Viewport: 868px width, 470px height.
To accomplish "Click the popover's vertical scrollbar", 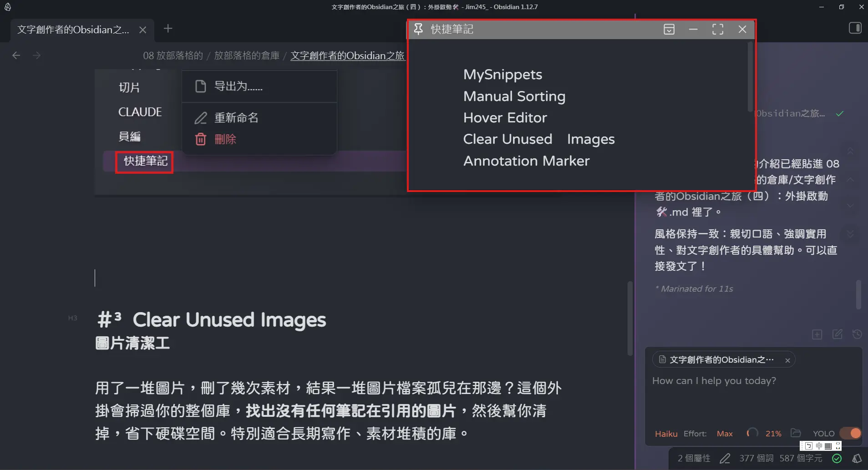I will (750, 76).
